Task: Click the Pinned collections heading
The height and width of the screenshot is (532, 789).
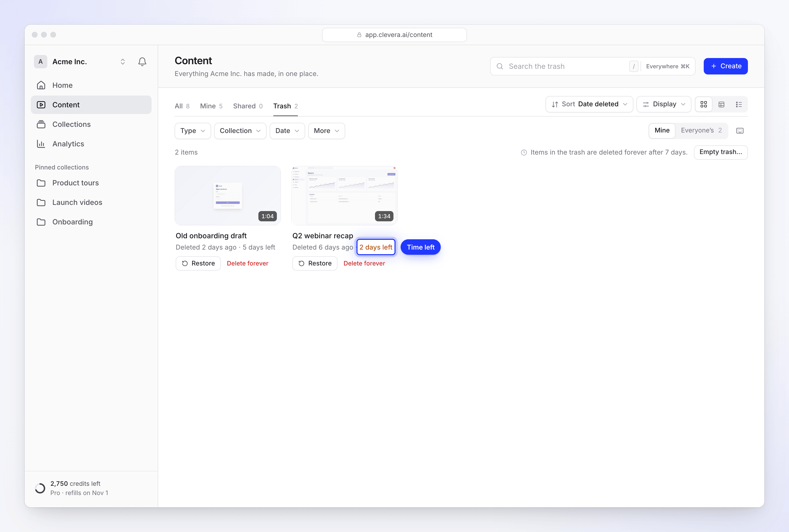Action: pos(62,167)
